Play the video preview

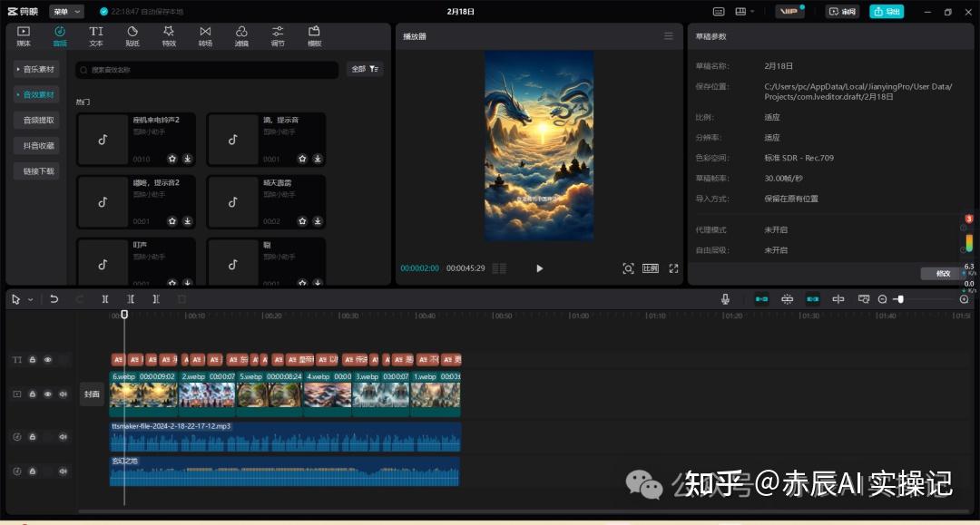539,268
